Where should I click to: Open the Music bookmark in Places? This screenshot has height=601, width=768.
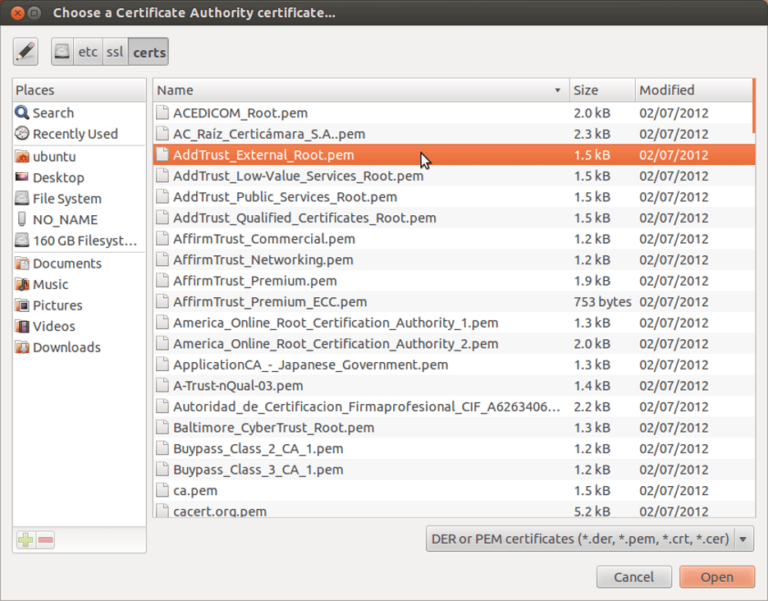coord(50,284)
